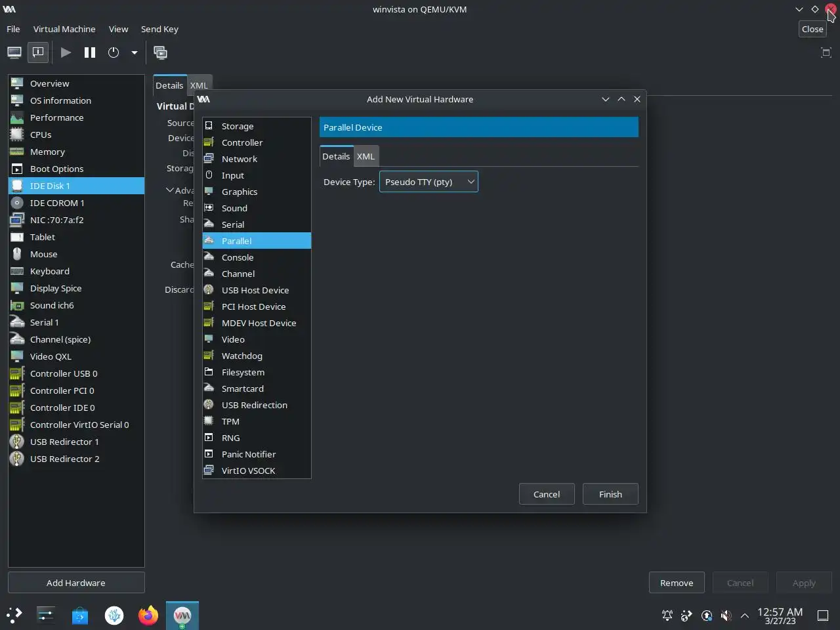Select Overview in VM hardware sidebar

pyautogui.click(x=76, y=83)
